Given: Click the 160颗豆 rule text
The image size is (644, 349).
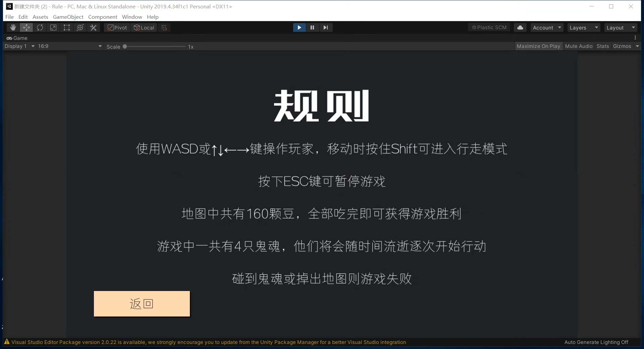Looking at the screenshot, I should click(x=322, y=214).
